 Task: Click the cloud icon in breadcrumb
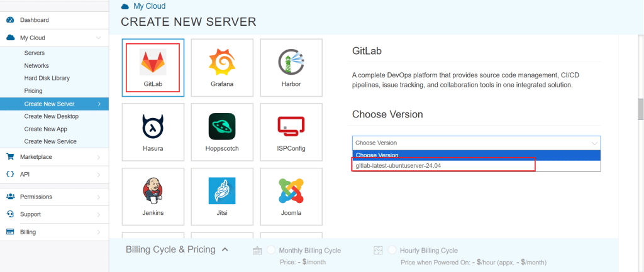point(125,6)
